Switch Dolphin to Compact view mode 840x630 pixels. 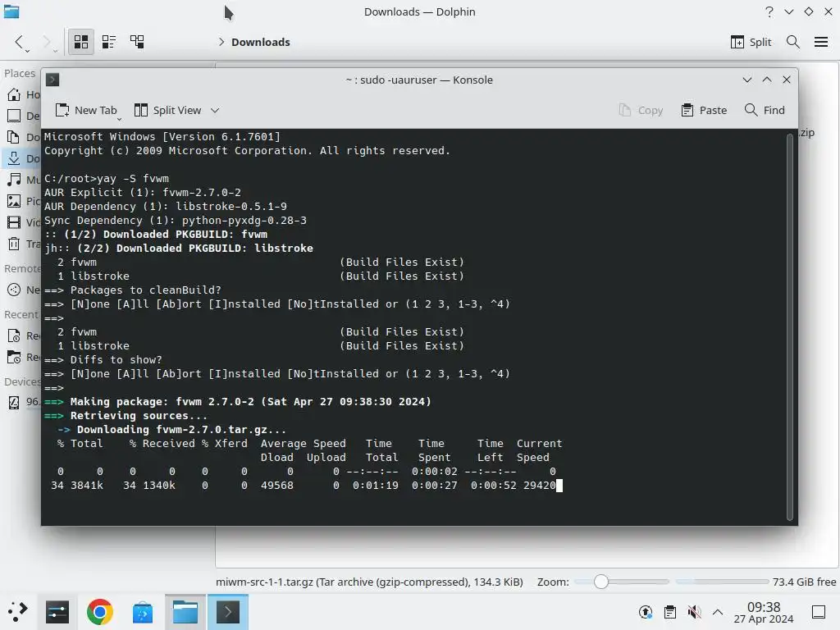109,42
